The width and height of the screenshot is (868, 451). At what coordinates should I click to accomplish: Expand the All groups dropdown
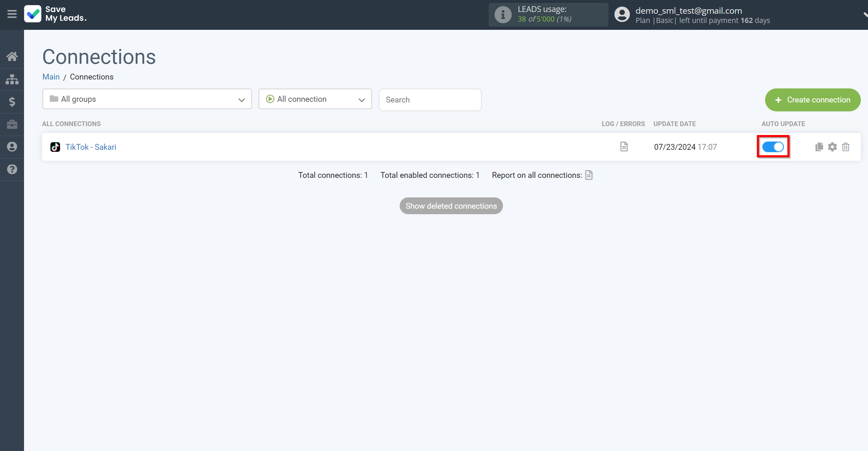[147, 99]
